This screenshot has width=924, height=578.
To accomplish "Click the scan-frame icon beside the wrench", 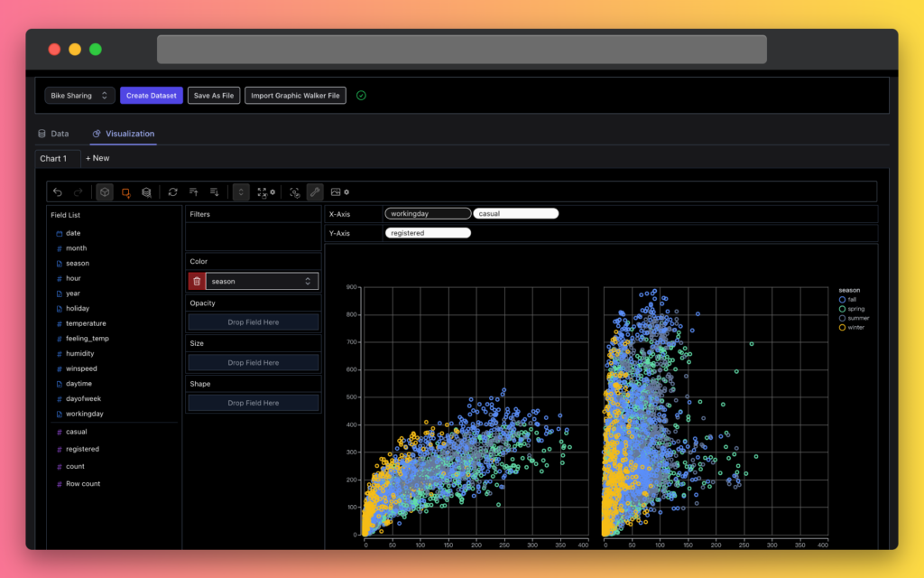I will pos(295,192).
